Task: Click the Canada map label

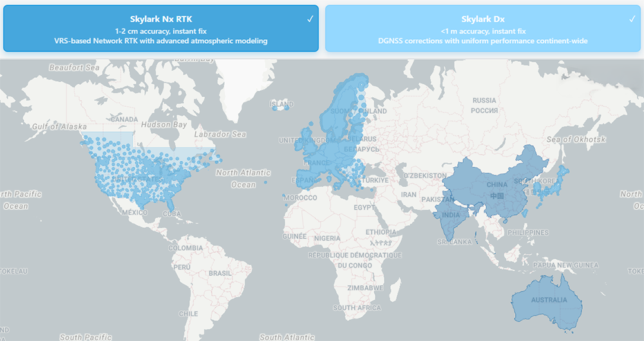Action: coord(124,120)
